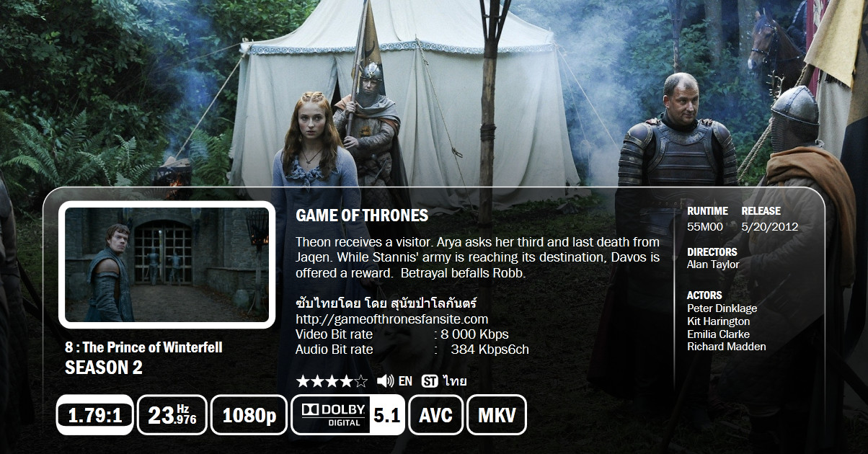Viewport: 868px width, 454px height.
Task: Click the 23.976 Hz frame rate badge
Action: click(x=172, y=415)
